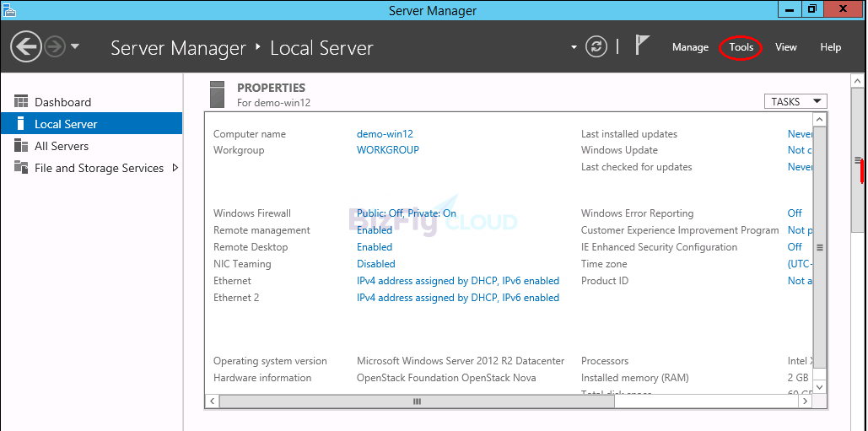
Task: Open the Manage menu
Action: coord(690,47)
